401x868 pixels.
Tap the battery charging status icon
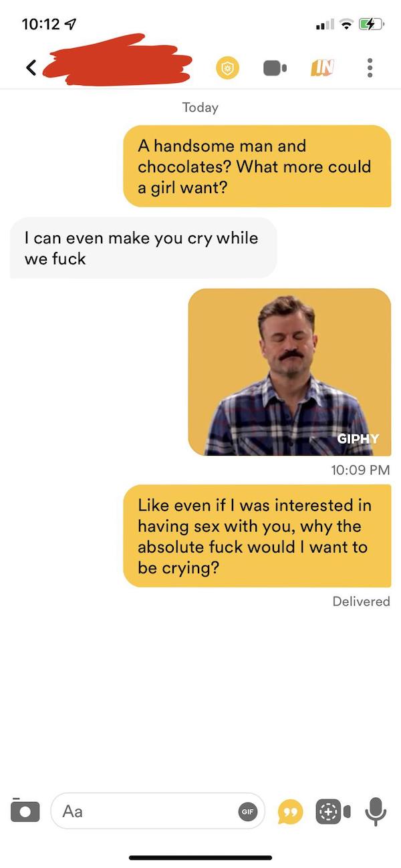tap(372, 24)
